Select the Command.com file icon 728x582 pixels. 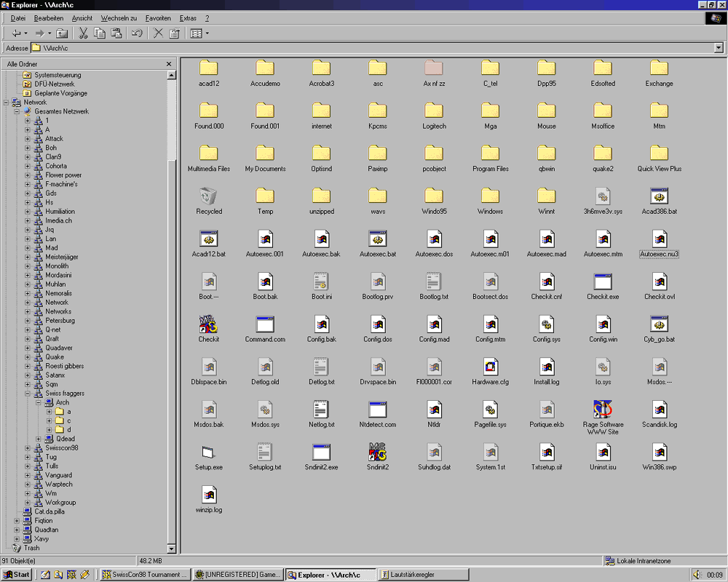point(265,324)
